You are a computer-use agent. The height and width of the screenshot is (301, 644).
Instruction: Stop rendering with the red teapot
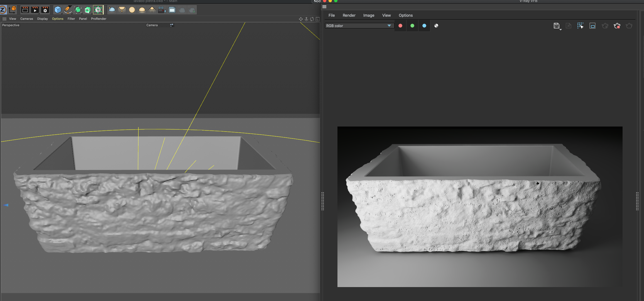617,26
